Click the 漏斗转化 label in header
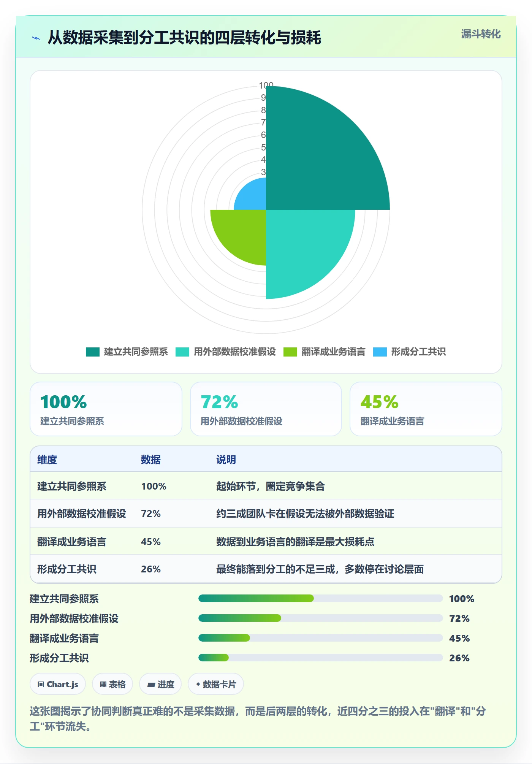Viewport: 532px width, 764px height. pyautogui.click(x=481, y=34)
